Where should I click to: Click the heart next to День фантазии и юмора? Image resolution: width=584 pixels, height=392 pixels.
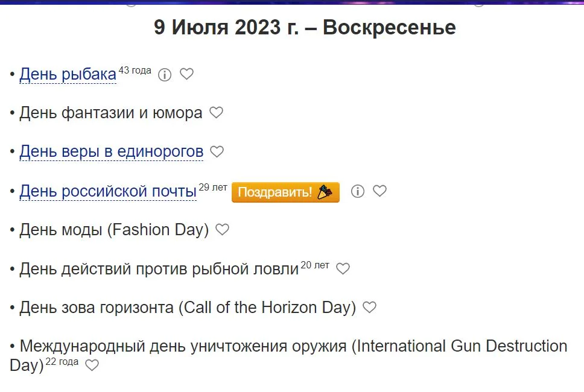click(217, 112)
